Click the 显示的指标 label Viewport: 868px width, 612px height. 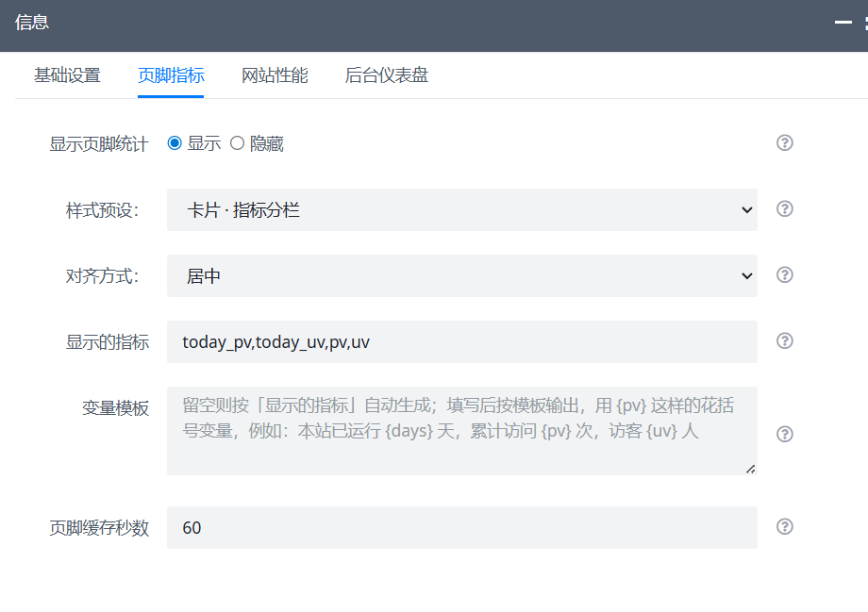click(108, 342)
